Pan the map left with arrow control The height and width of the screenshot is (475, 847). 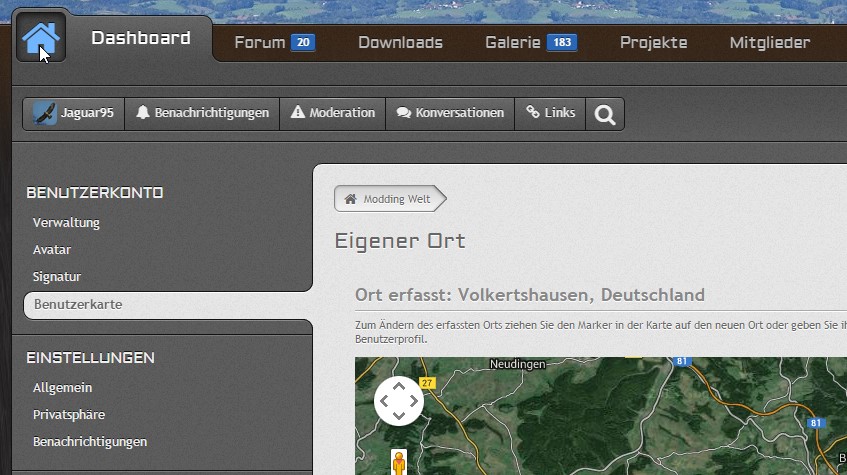click(384, 400)
